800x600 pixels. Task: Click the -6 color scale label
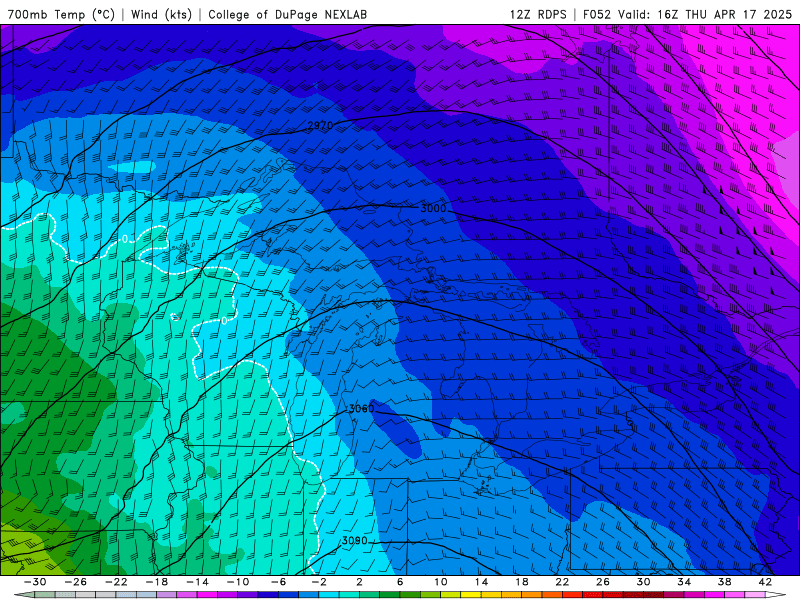coord(278,582)
